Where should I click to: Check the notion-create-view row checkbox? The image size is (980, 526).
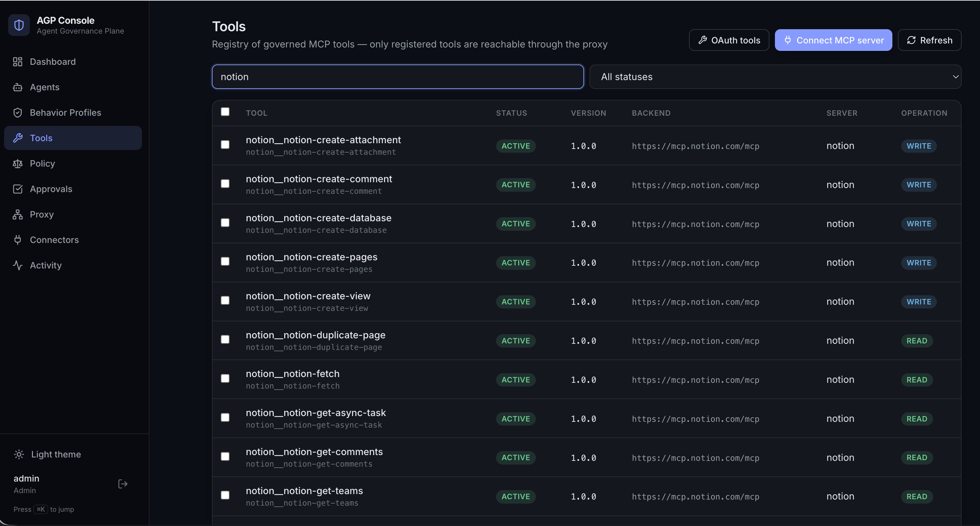[225, 301]
